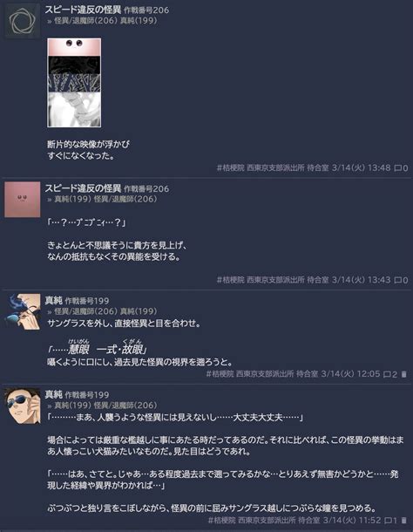The width and height of the screenshot is (413, 532).
Task: Click the trash icon on the 11:52 post
Action: (x=403, y=520)
